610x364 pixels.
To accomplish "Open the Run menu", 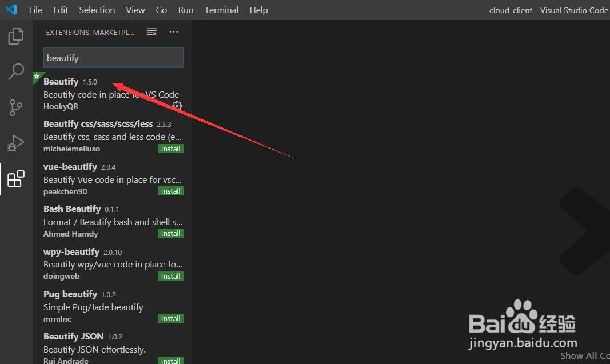I will click(x=186, y=10).
